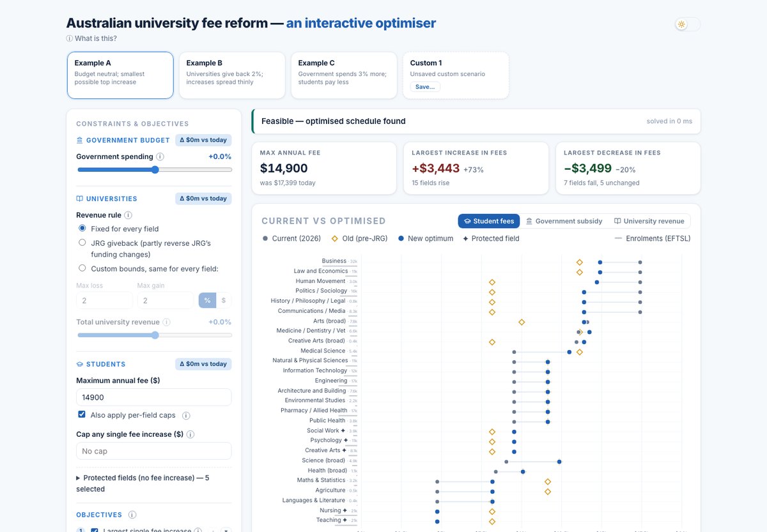Click the Max loss input field
This screenshot has width=767, height=532.
pos(104,300)
